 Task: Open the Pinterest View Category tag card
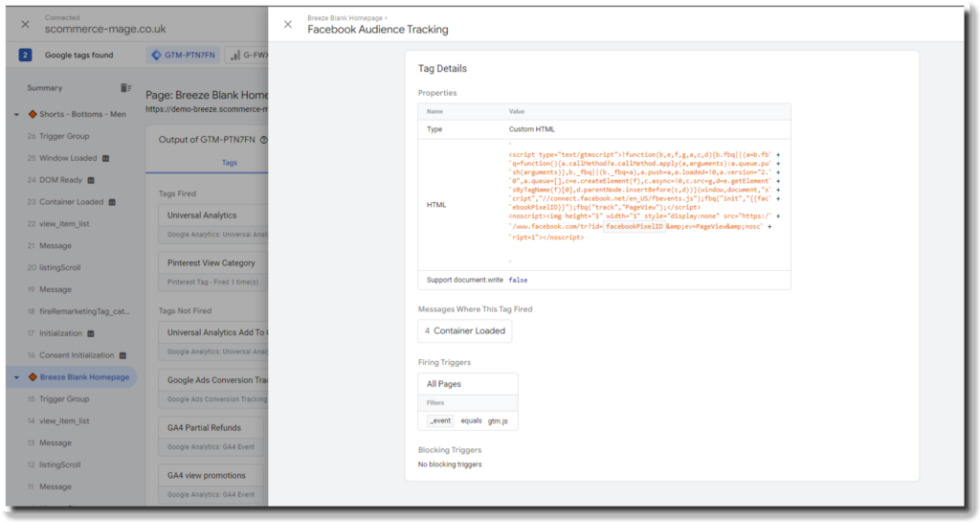tap(213, 271)
